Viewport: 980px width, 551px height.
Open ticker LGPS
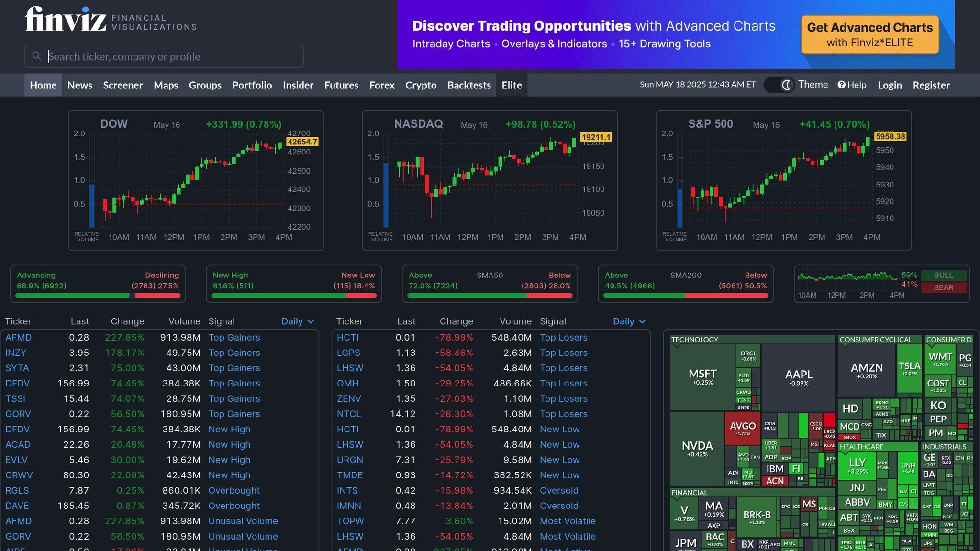pyautogui.click(x=348, y=353)
